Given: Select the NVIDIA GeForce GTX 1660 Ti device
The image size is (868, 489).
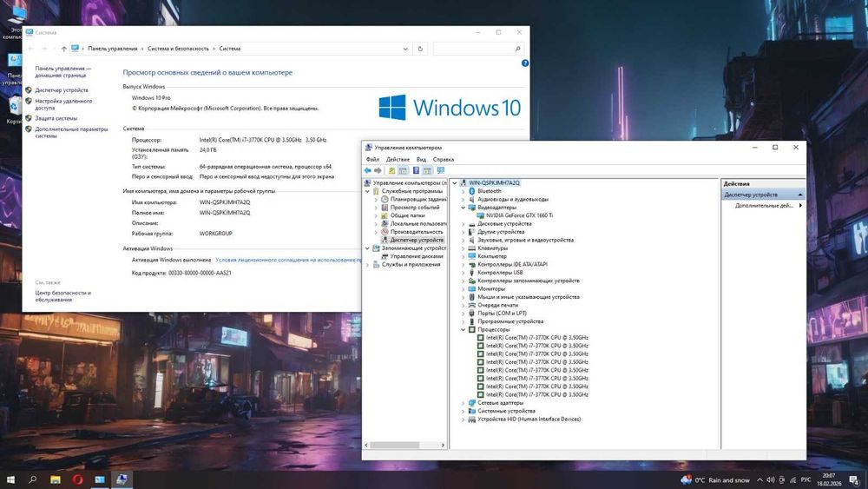Looking at the screenshot, I should coord(519,215).
